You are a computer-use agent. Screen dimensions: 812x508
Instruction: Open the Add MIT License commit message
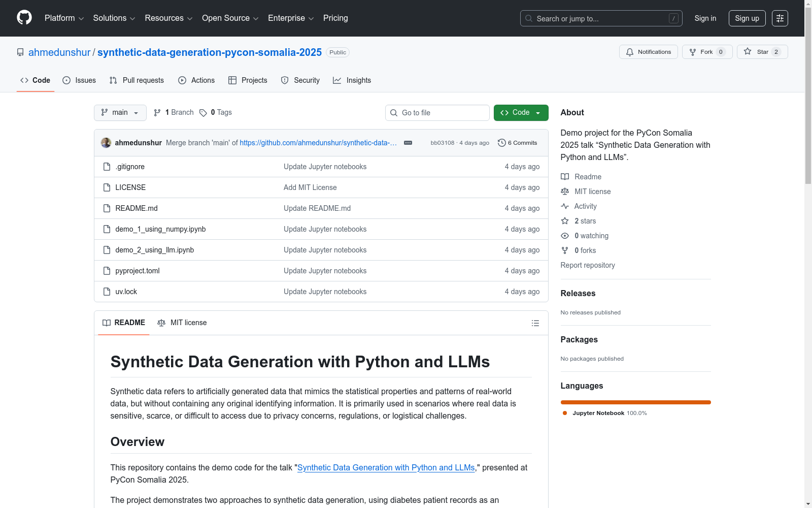[x=310, y=187]
